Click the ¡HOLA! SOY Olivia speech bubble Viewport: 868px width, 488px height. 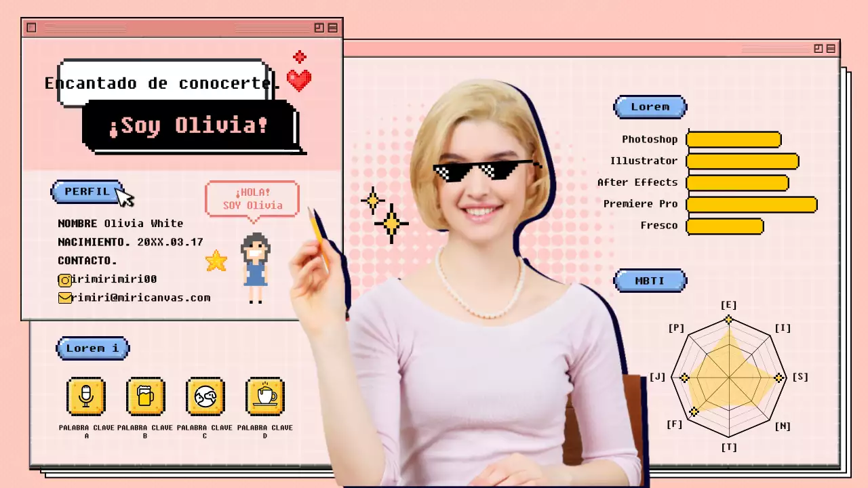click(x=252, y=199)
